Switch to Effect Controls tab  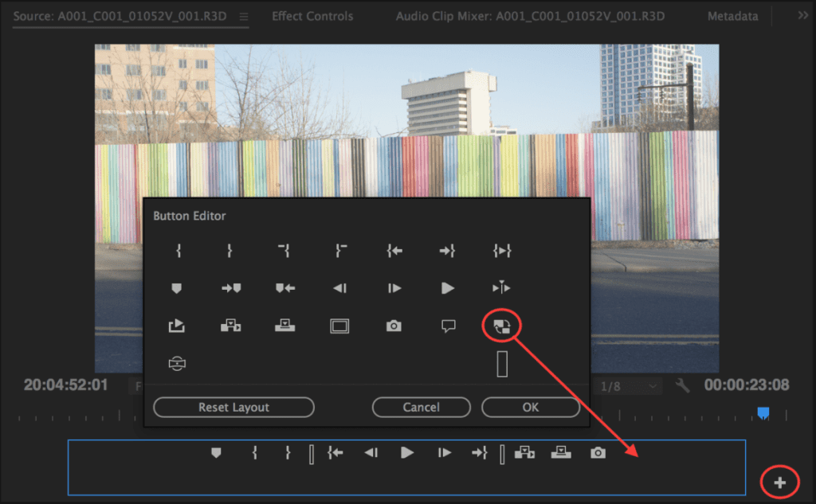(312, 16)
